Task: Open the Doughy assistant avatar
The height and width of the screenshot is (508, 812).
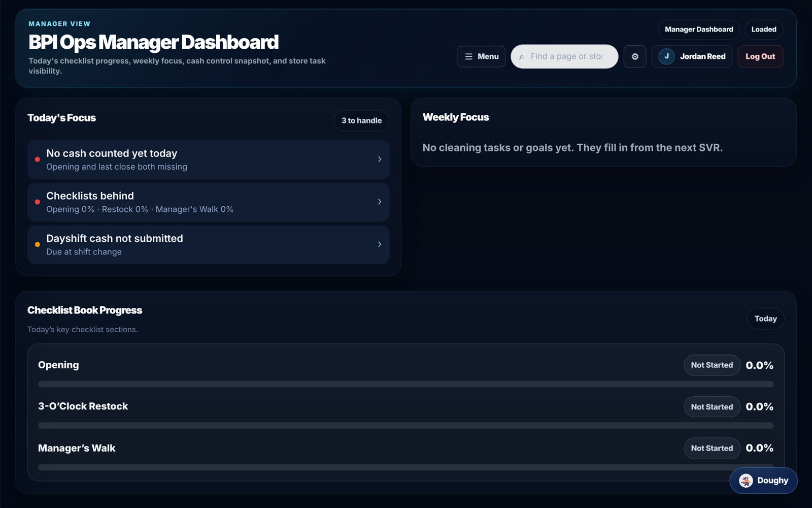Action: click(x=746, y=481)
